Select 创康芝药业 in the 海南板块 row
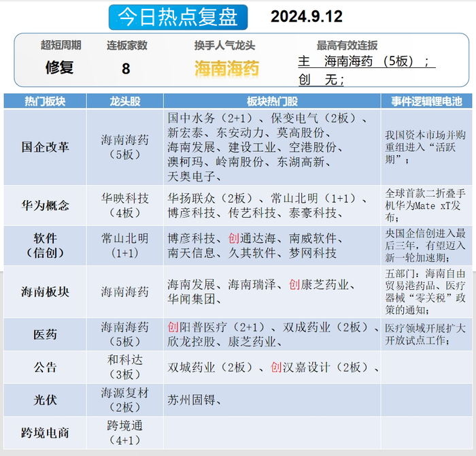The height and width of the screenshot is (456, 476). coord(318,284)
